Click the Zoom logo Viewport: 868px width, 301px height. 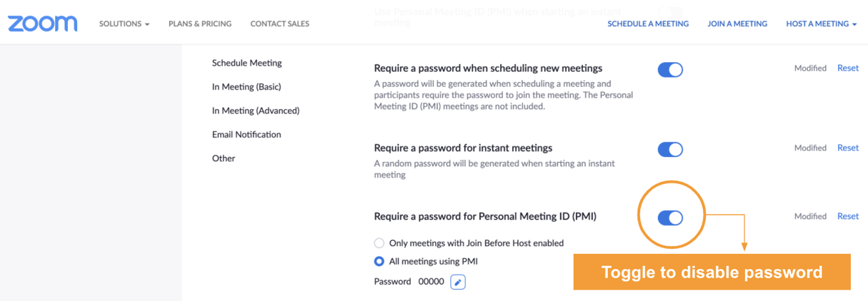(x=43, y=24)
